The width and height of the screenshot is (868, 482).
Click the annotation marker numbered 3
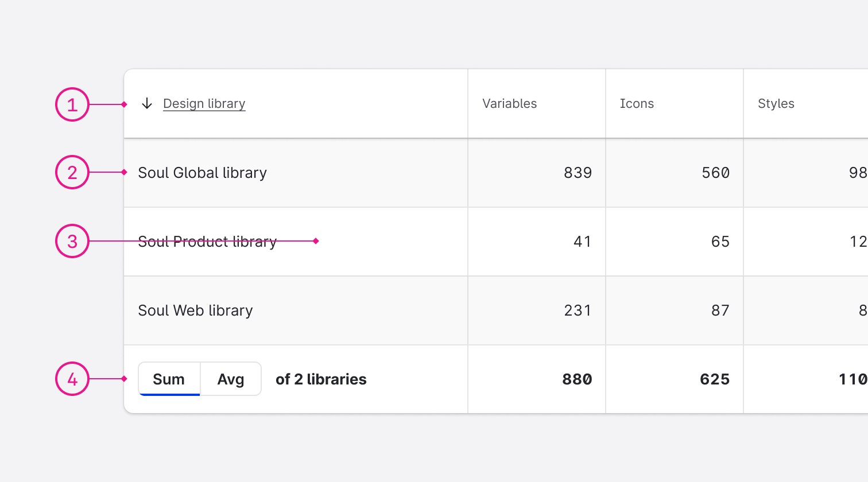72,242
